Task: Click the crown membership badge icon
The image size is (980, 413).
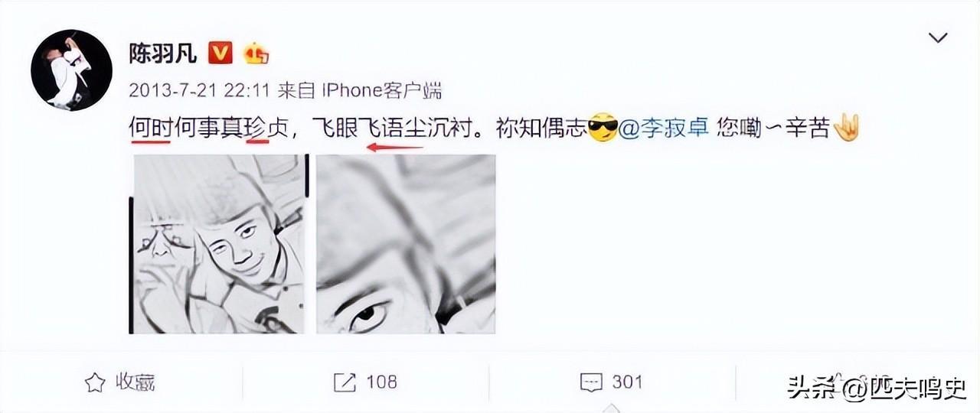Action: click(x=256, y=54)
